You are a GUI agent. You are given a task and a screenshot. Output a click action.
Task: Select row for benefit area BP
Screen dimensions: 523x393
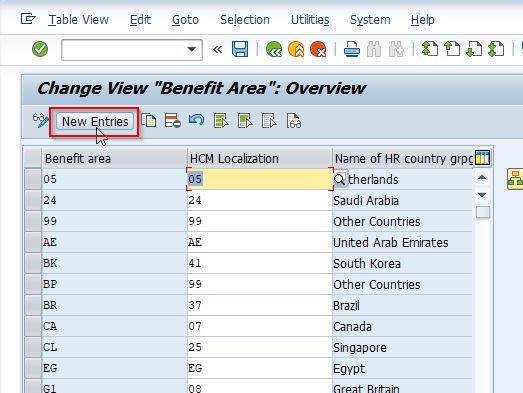click(x=33, y=284)
